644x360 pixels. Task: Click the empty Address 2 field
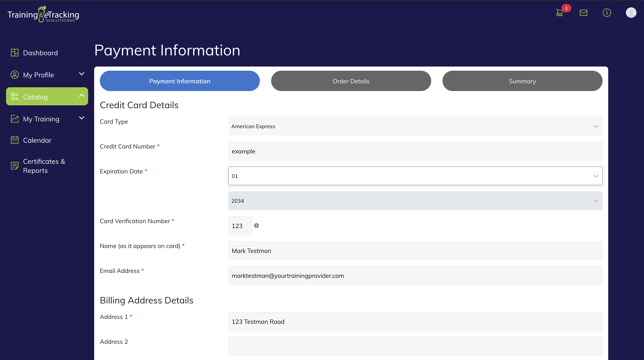coord(415,346)
